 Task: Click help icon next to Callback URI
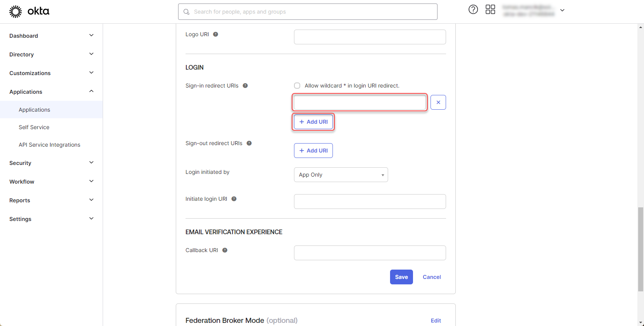click(225, 250)
